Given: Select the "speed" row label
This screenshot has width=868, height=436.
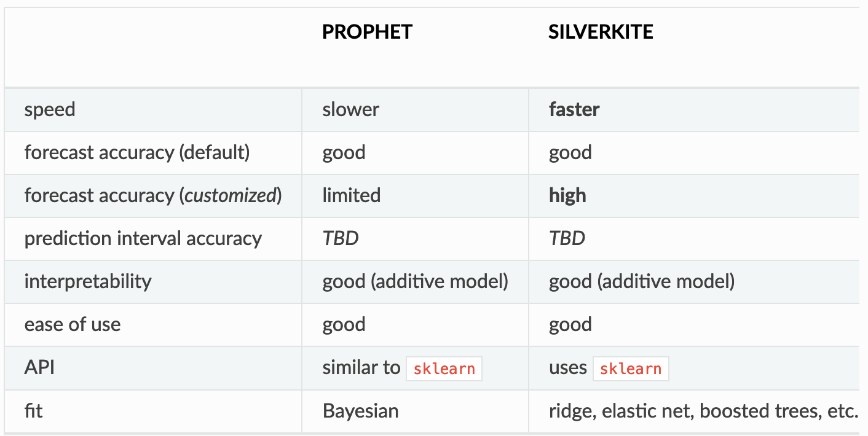Looking at the screenshot, I should tap(50, 110).
